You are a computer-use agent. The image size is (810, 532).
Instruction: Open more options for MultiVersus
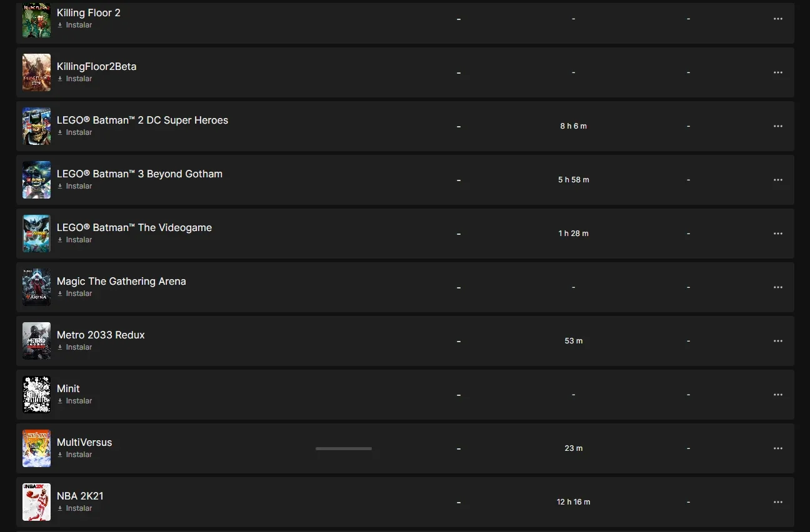(778, 448)
